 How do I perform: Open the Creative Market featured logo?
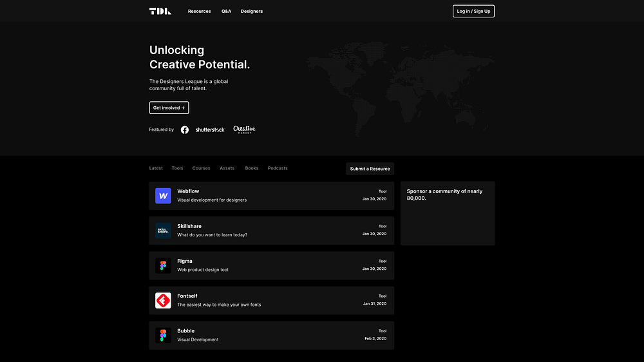[x=244, y=130]
